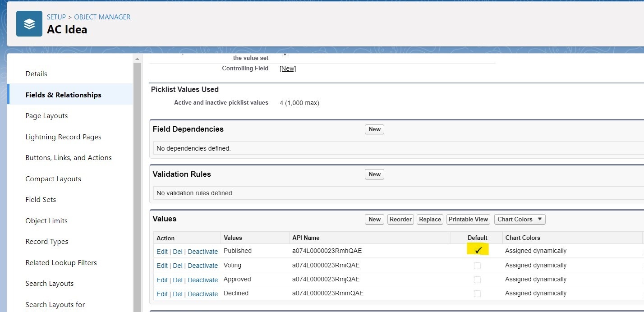Edit the Published picklist value
Viewport: 644px width, 312px height.
162,252
